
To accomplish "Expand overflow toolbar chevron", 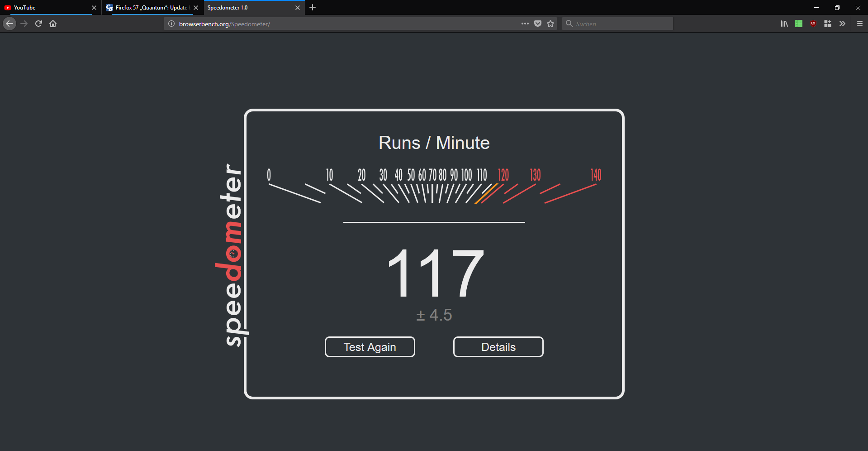I will coord(842,24).
